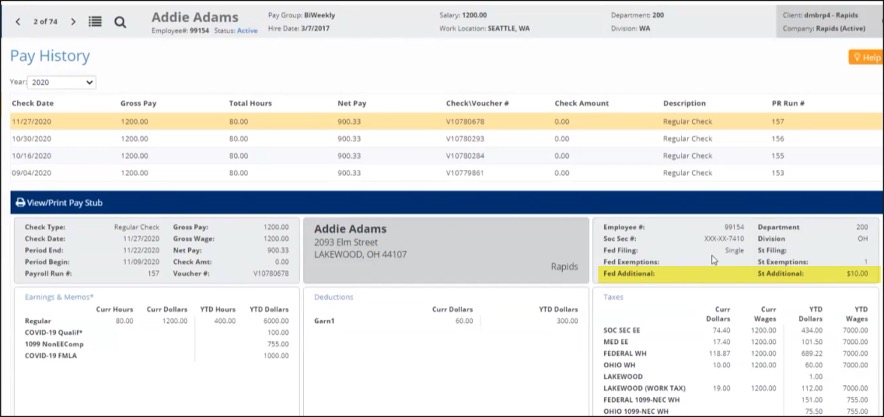Open the employee list icon

tap(95, 21)
